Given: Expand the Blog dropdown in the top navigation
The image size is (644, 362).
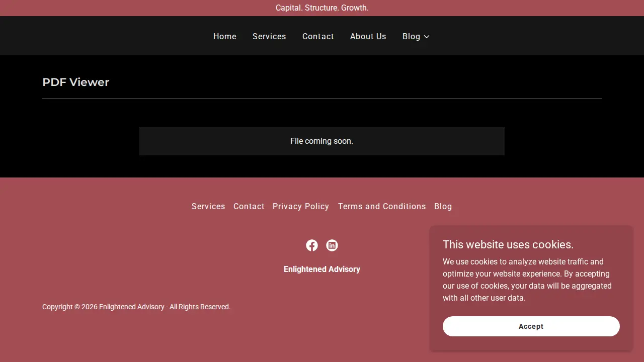Looking at the screenshot, I should pyautogui.click(x=416, y=37).
